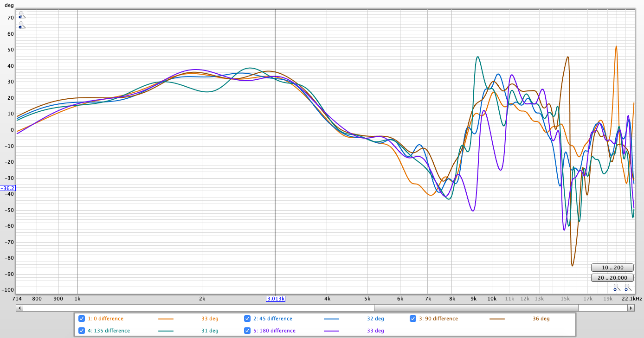Image resolution: width=644 pixels, height=338 pixels.
Task: Click the '33 deg' value for trace 1
Action: [x=210, y=319]
